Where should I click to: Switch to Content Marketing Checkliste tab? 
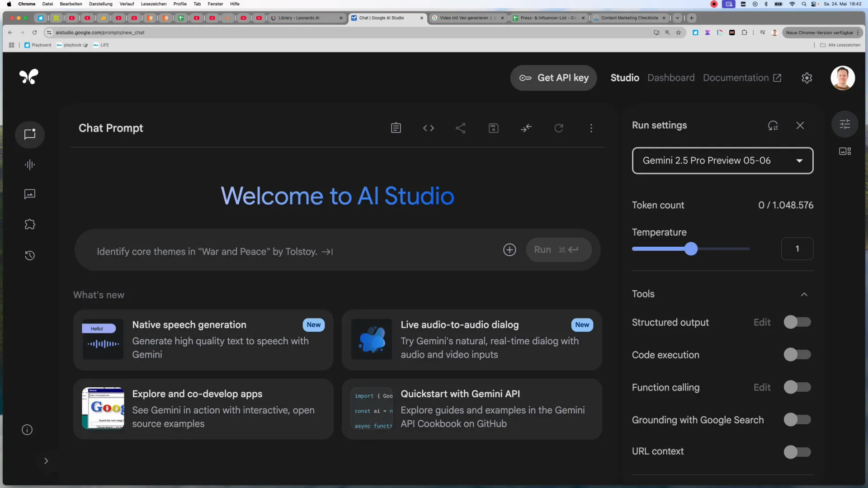click(x=629, y=18)
